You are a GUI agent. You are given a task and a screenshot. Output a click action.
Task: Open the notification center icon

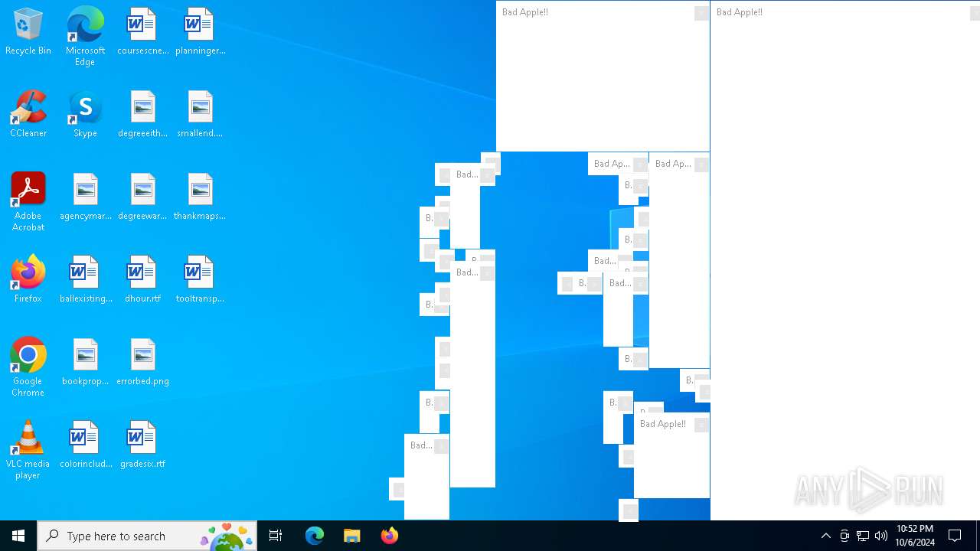coord(955,536)
